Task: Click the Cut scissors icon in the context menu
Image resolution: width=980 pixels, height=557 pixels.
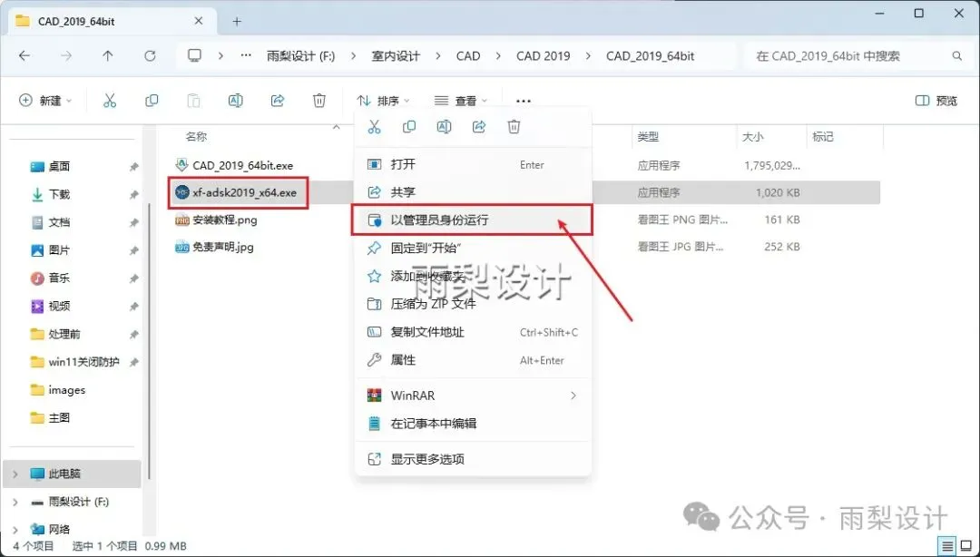Action: [x=375, y=127]
